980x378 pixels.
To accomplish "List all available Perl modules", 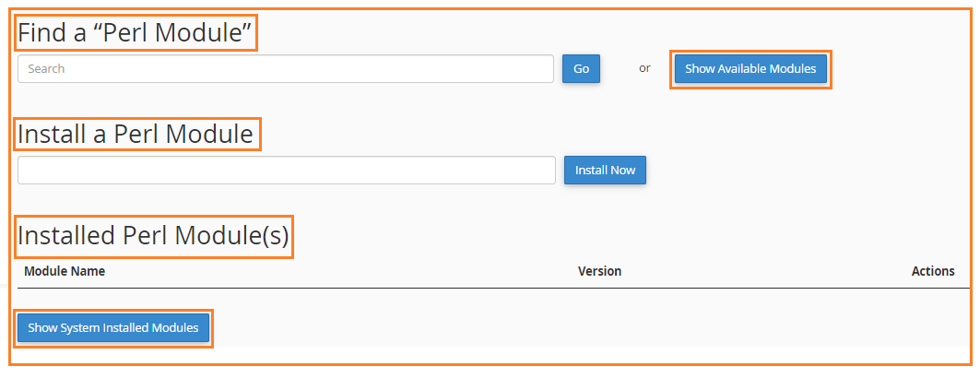I will [x=750, y=69].
